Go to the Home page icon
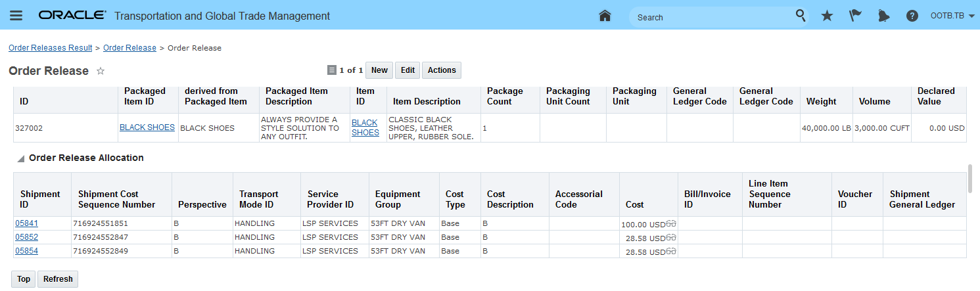This screenshot has height=291, width=980. (605, 16)
